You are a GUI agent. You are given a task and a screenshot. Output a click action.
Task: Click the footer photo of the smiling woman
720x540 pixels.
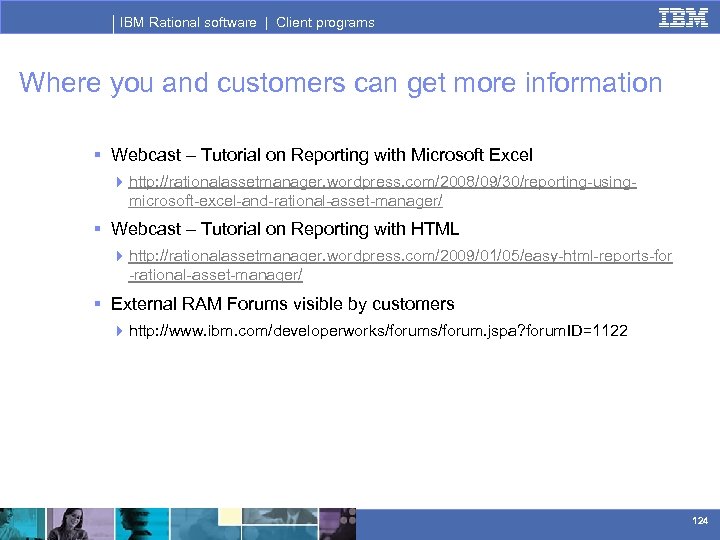[80, 524]
